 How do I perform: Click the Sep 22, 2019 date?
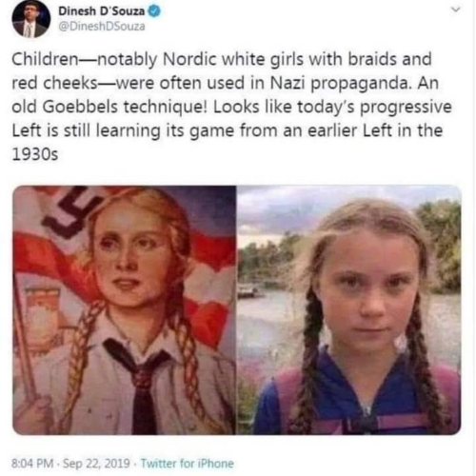click(96, 464)
